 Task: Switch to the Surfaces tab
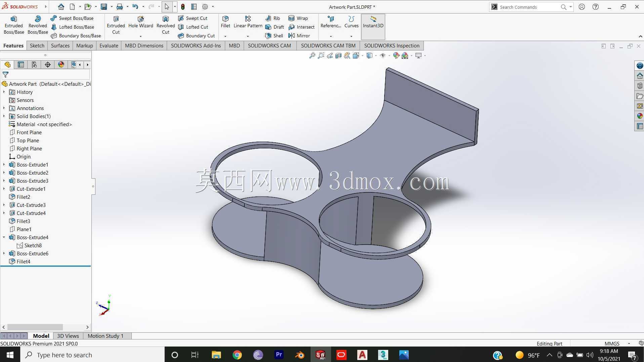pyautogui.click(x=60, y=46)
